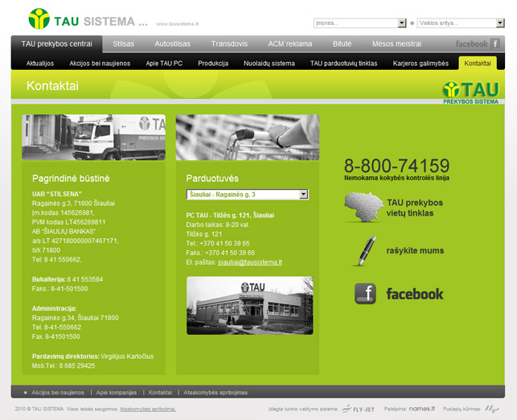Click the large facebook f icon
This screenshot has height=420, width=517.
pos(365,294)
